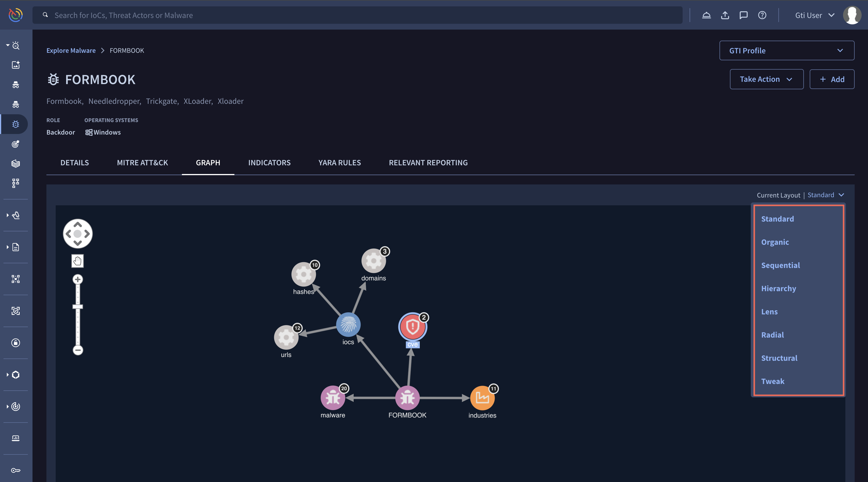The image size is (868, 482).
Task: Switch to the RELEVANT REPORTING tab
Action: (428, 163)
